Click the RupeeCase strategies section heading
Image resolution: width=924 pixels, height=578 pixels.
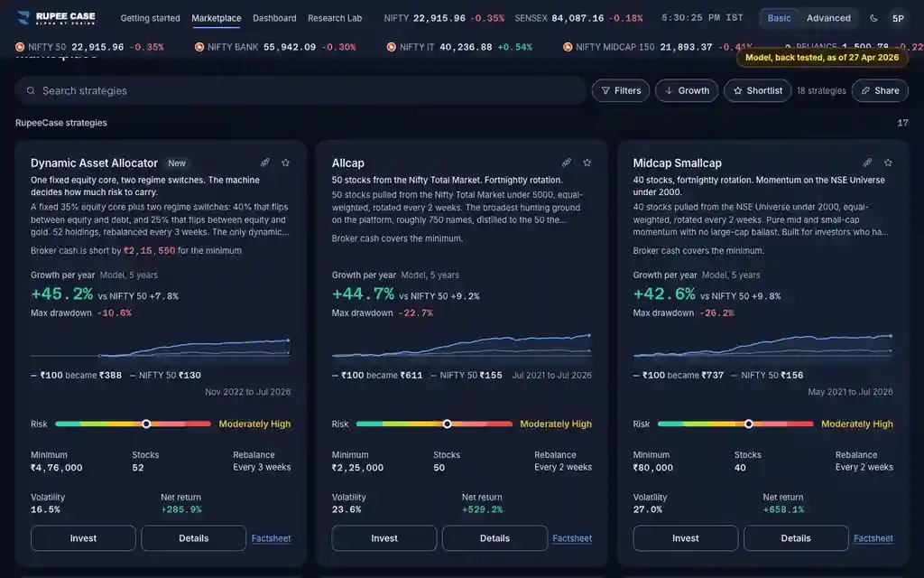61,123
